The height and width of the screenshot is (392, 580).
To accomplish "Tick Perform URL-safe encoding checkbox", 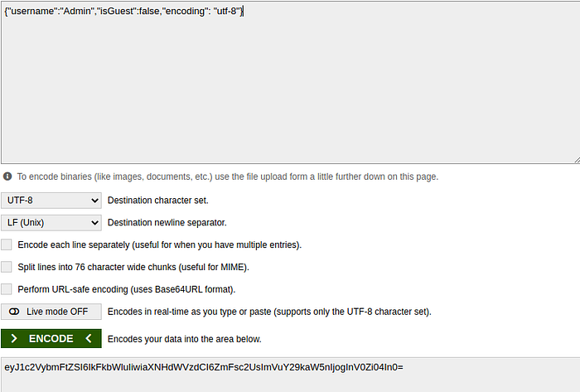I will click(7, 289).
